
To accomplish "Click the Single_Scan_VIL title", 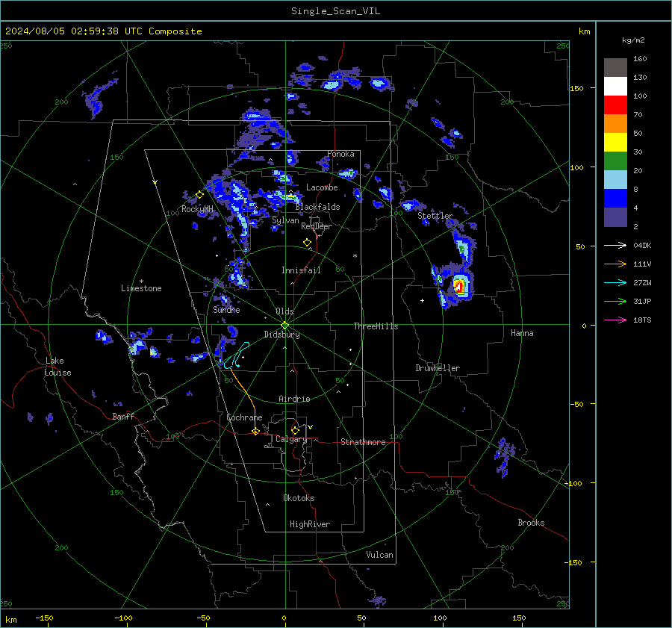I will coord(335,11).
